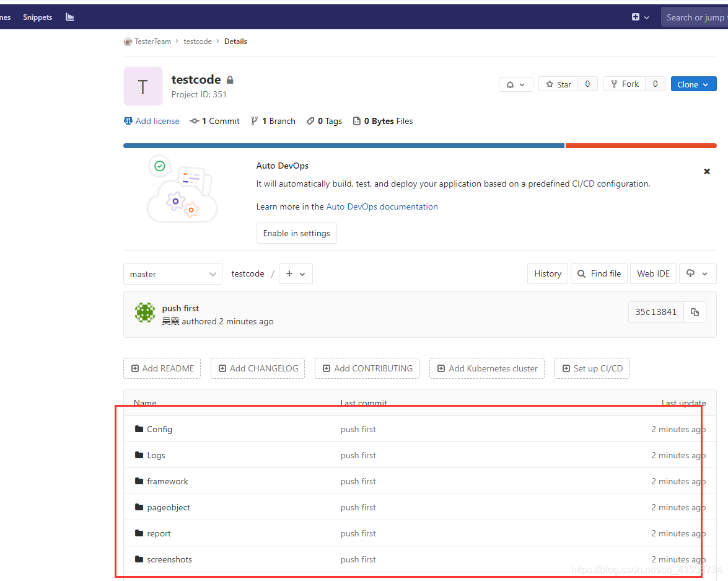Open the 1 Branch link
The height and width of the screenshot is (581, 728).
tap(273, 121)
